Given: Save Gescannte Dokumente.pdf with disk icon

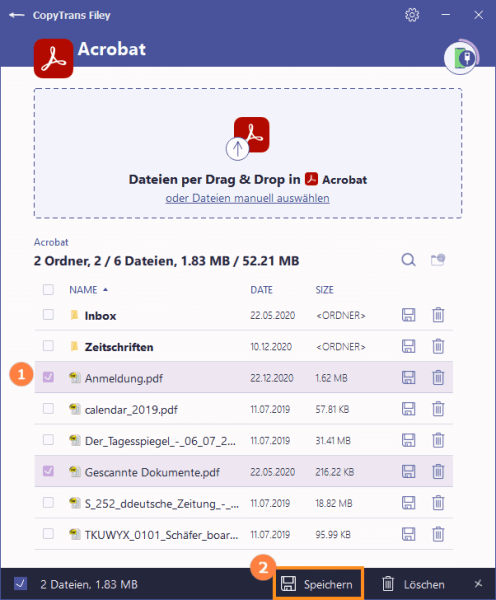Looking at the screenshot, I should point(408,471).
